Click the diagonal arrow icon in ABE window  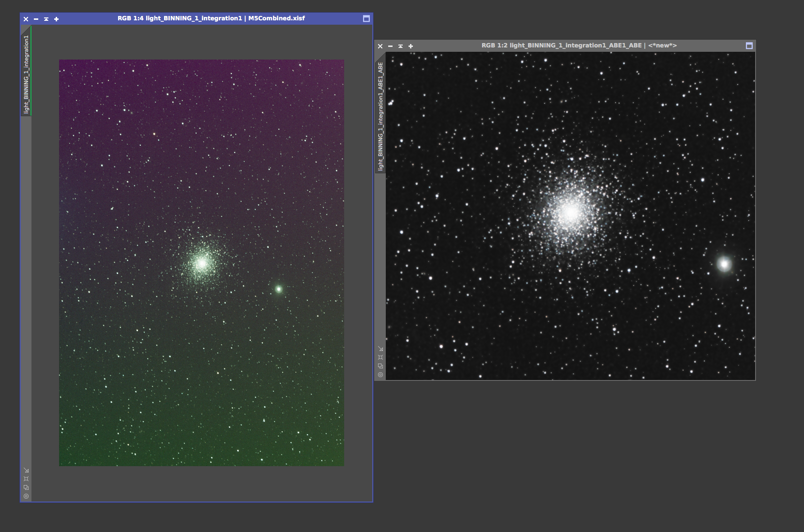click(x=380, y=349)
